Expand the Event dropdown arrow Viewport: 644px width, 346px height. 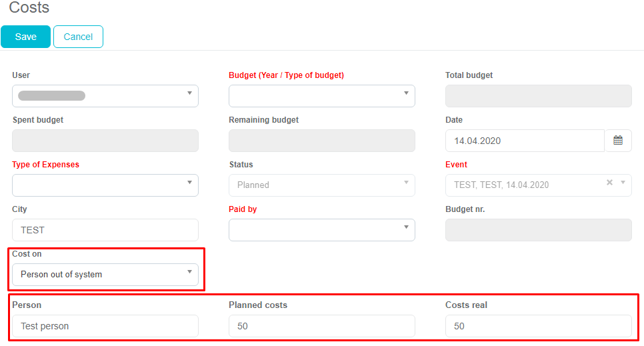tap(623, 183)
